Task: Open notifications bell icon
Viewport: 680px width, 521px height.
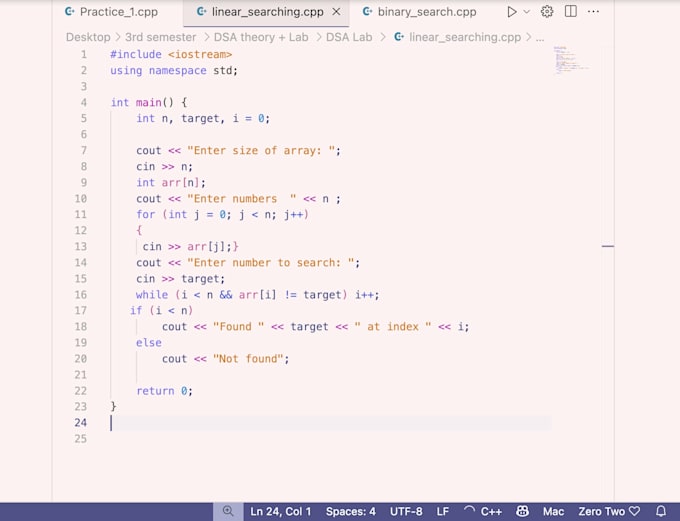Action: pos(661,511)
